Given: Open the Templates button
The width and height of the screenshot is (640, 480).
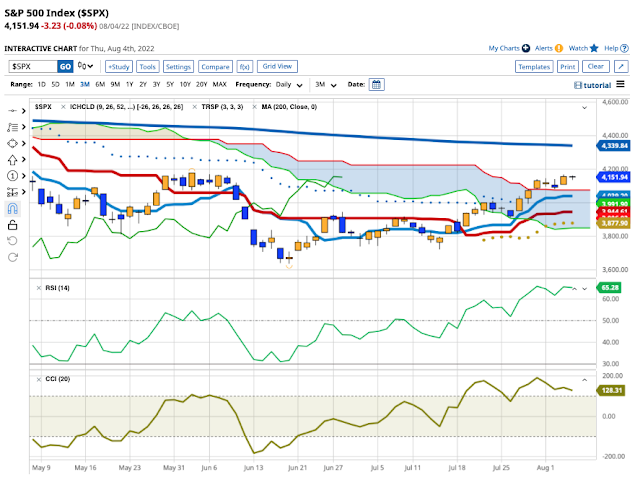Looking at the screenshot, I should [534, 67].
